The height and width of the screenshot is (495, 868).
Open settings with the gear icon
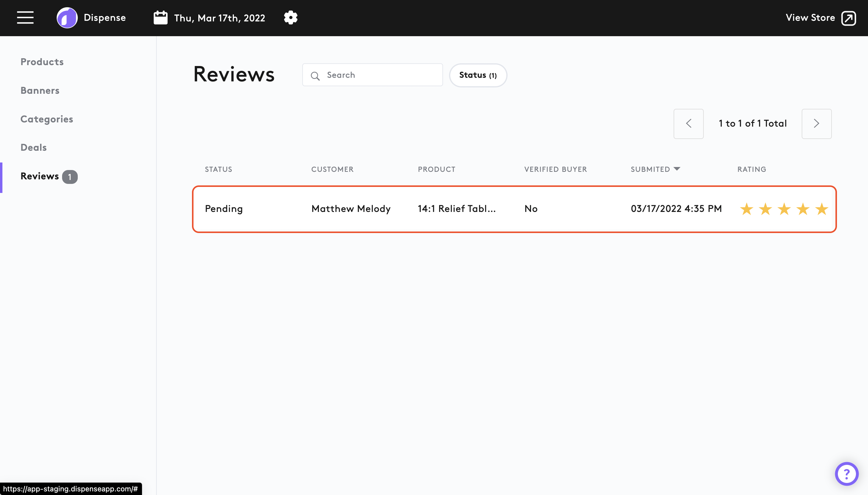[x=291, y=18]
